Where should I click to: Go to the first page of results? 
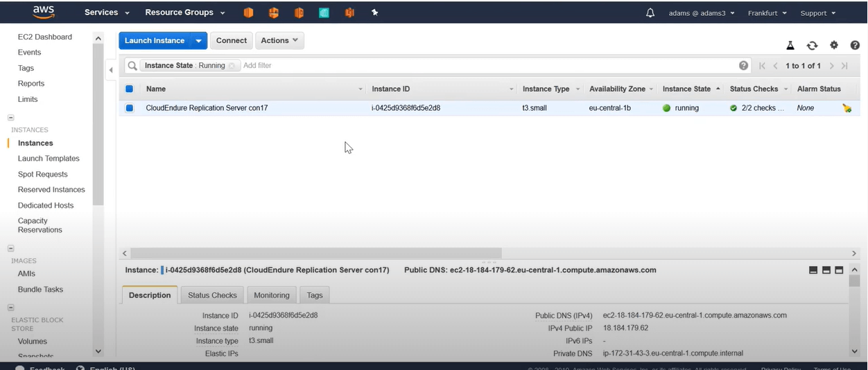pos(763,66)
